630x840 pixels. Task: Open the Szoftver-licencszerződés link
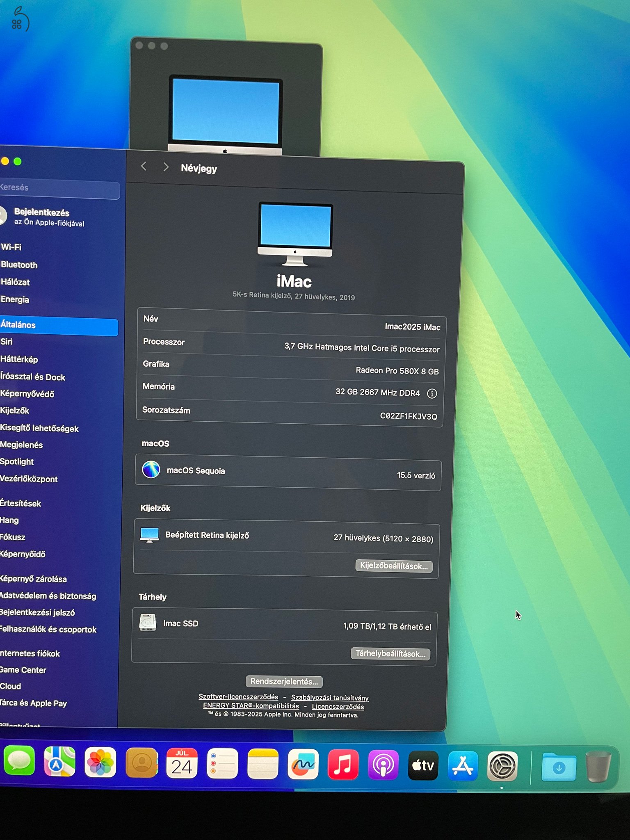coord(238,697)
